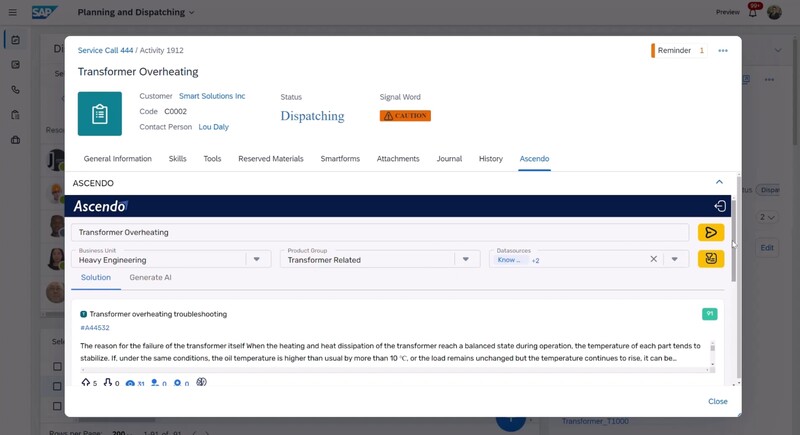Click the Close button in the dialog
The height and width of the screenshot is (435, 800).
click(x=717, y=401)
